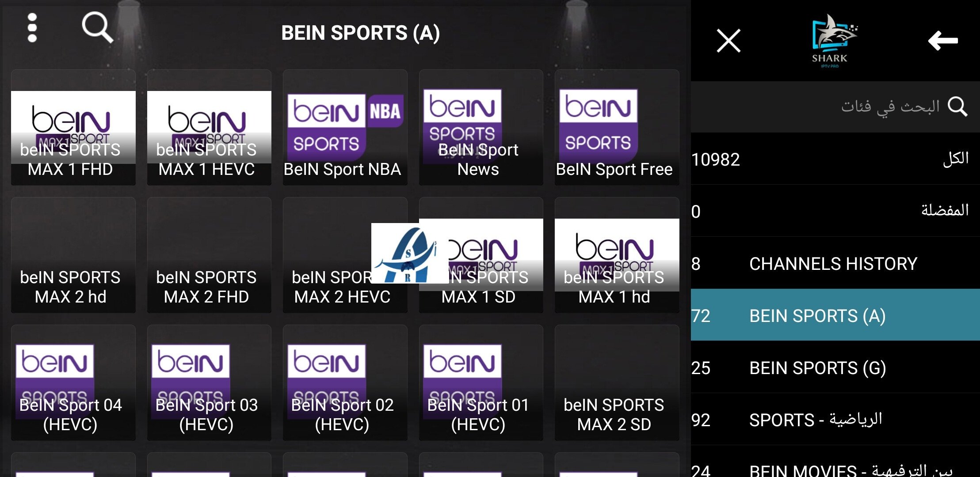
Task: Play BeIN Sport NBA channel
Action: click(x=345, y=127)
